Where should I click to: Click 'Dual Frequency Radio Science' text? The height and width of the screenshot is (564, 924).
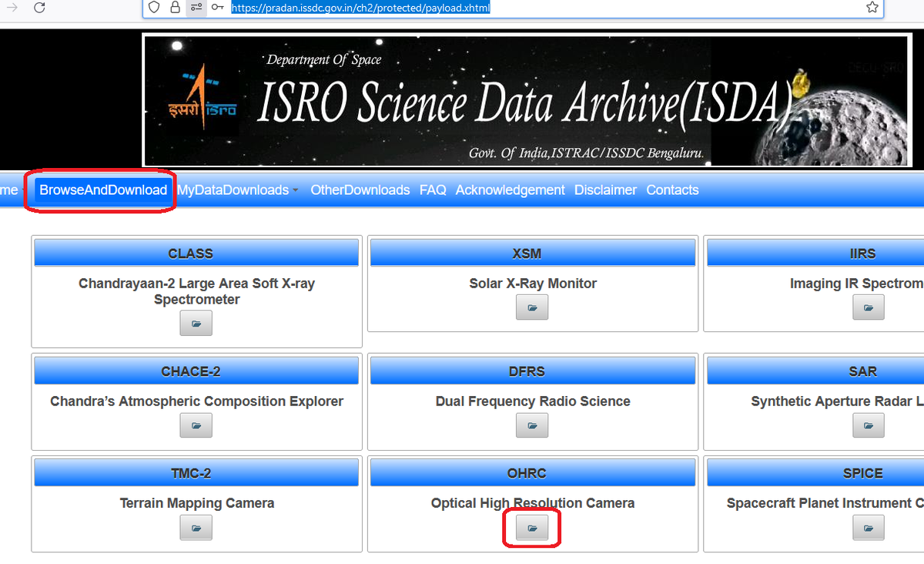(533, 401)
